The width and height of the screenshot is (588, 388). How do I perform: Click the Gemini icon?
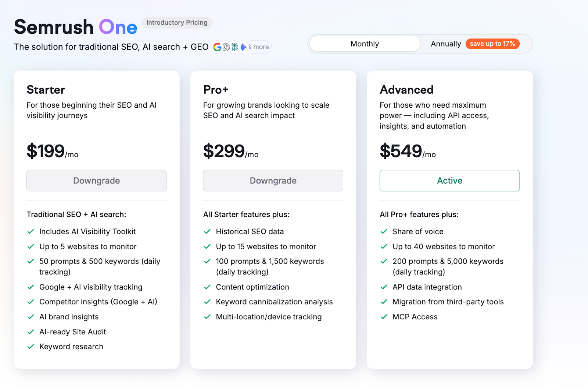(x=243, y=47)
